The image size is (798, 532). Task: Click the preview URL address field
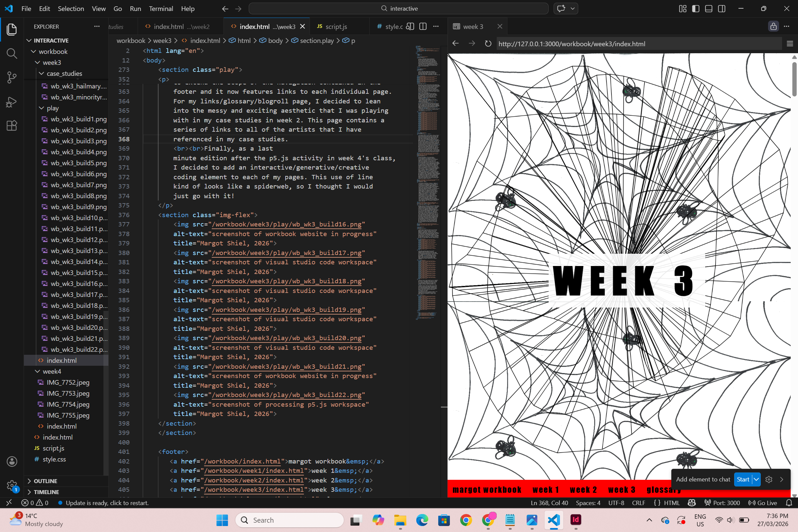[638, 44]
